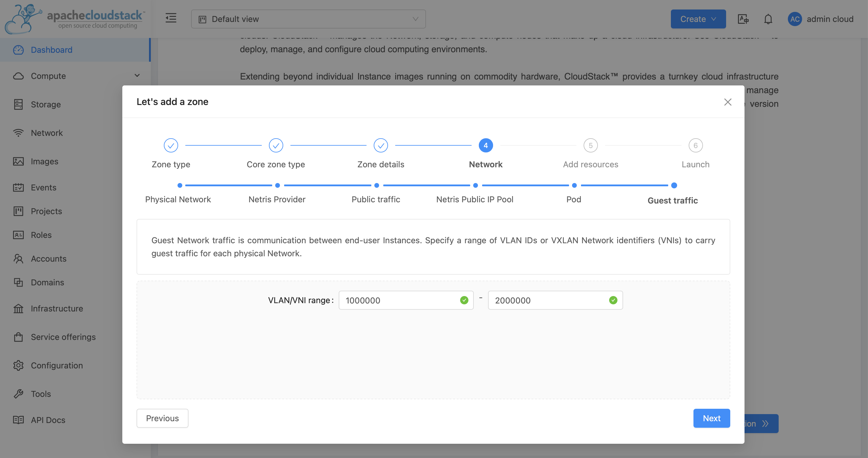Close the zone creation dialog
868x458 pixels.
[728, 102]
